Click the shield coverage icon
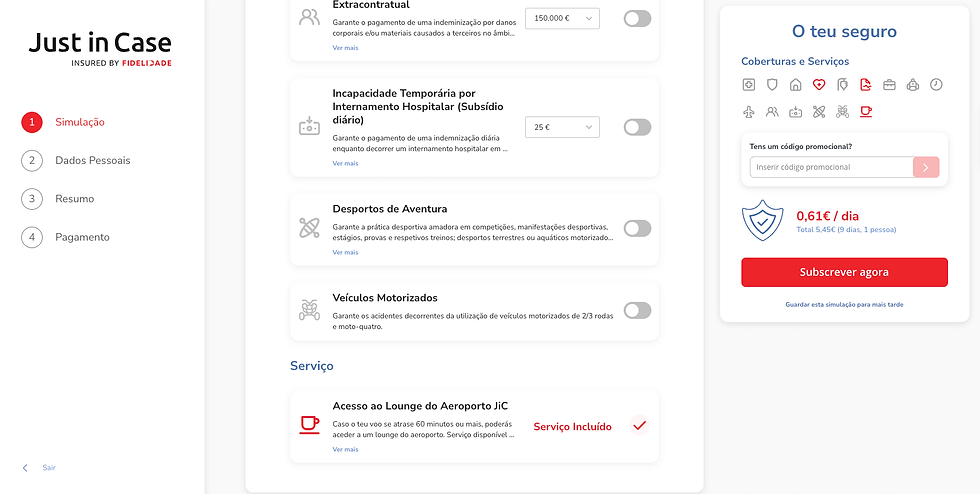980x494 pixels. [x=772, y=85]
